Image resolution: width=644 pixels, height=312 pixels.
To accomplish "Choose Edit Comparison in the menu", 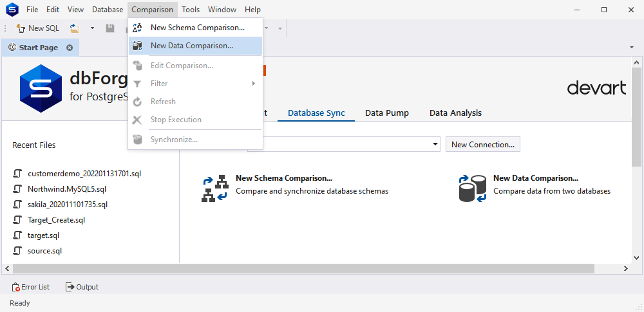I will (195, 65).
